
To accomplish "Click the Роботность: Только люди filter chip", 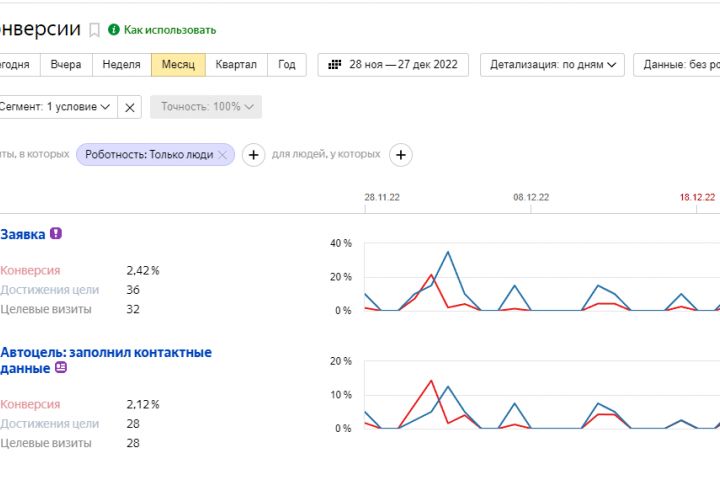I will pyautogui.click(x=148, y=155).
